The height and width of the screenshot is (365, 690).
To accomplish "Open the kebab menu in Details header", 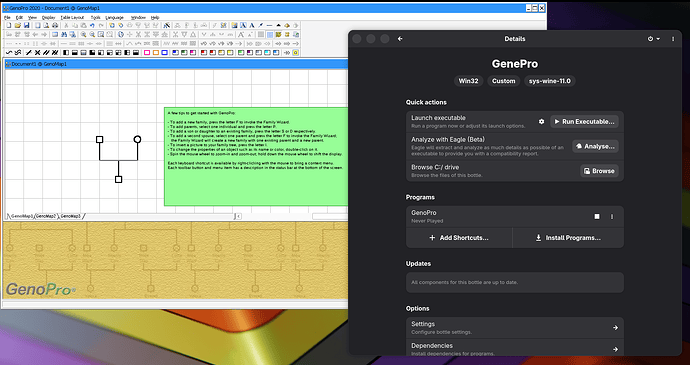I will click(x=673, y=39).
